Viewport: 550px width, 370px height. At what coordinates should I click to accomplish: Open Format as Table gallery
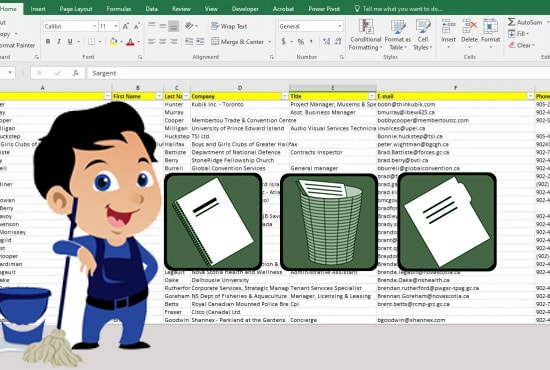click(x=398, y=35)
